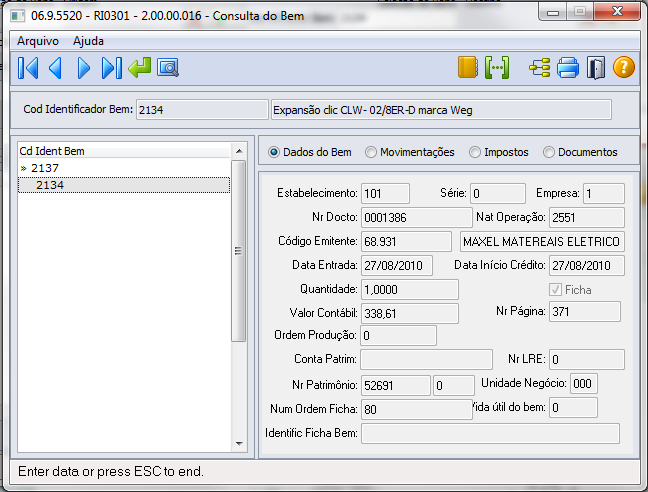Jump to last record icon

point(112,68)
